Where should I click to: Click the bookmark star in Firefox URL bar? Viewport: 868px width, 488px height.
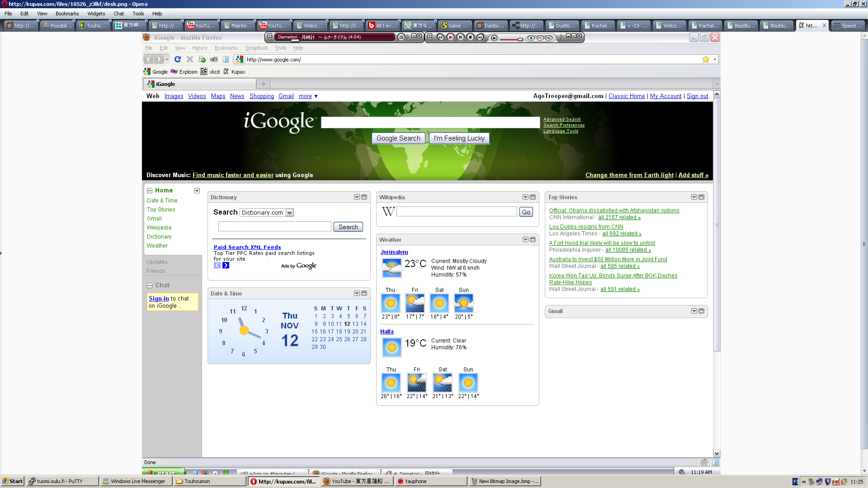pyautogui.click(x=706, y=59)
